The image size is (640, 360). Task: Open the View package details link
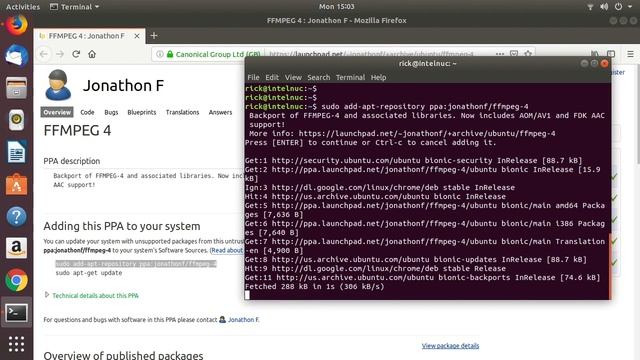coord(450,346)
